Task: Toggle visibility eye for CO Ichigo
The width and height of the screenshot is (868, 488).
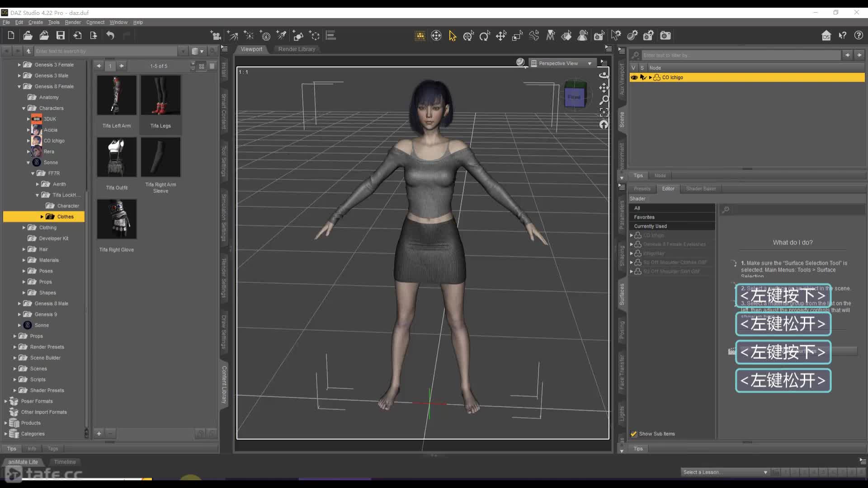Action: click(x=634, y=77)
